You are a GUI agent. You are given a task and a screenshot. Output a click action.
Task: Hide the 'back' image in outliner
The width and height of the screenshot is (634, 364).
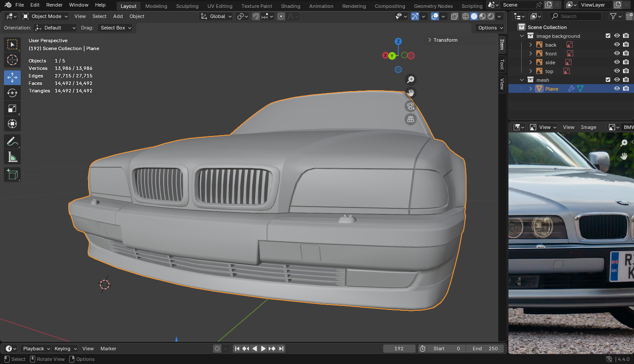[617, 44]
